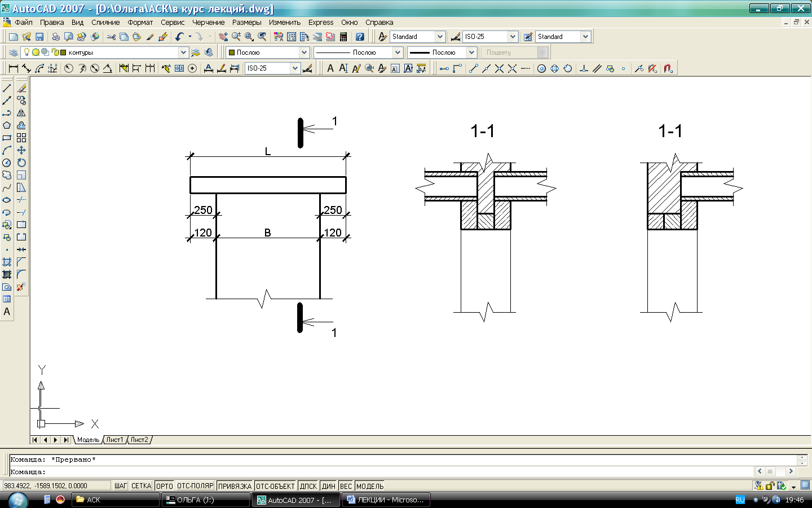Activate the Rotate tool
Viewport: 812px width, 508px height.
coord(21,163)
